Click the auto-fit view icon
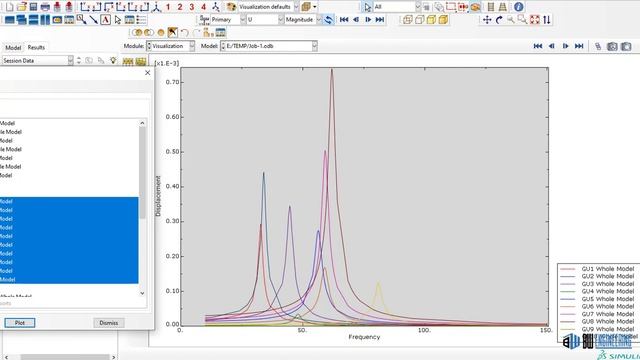Viewport: 640px width, 360px height. pos(535,20)
